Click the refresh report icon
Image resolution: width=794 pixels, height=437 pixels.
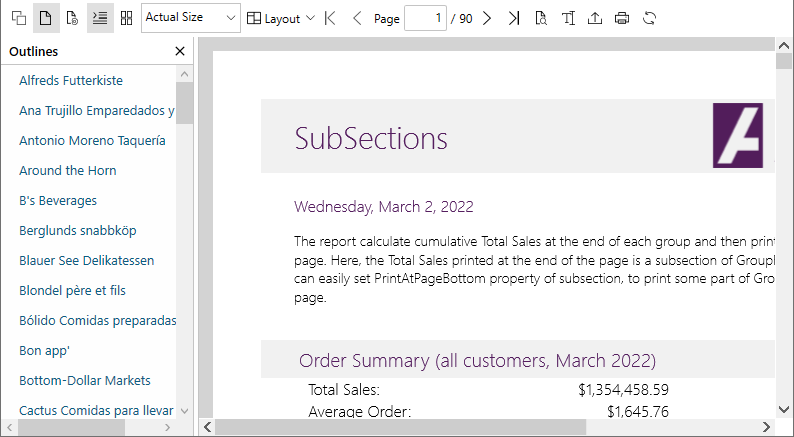click(x=649, y=18)
